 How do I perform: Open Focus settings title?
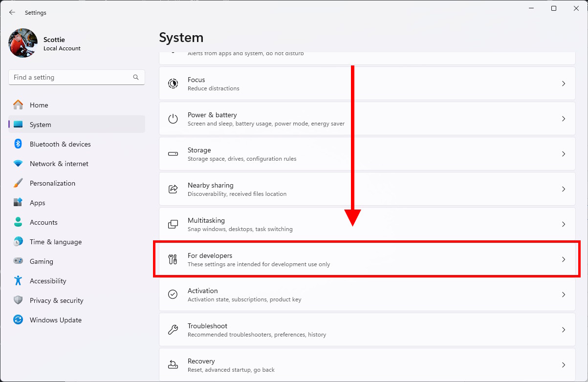click(x=196, y=80)
